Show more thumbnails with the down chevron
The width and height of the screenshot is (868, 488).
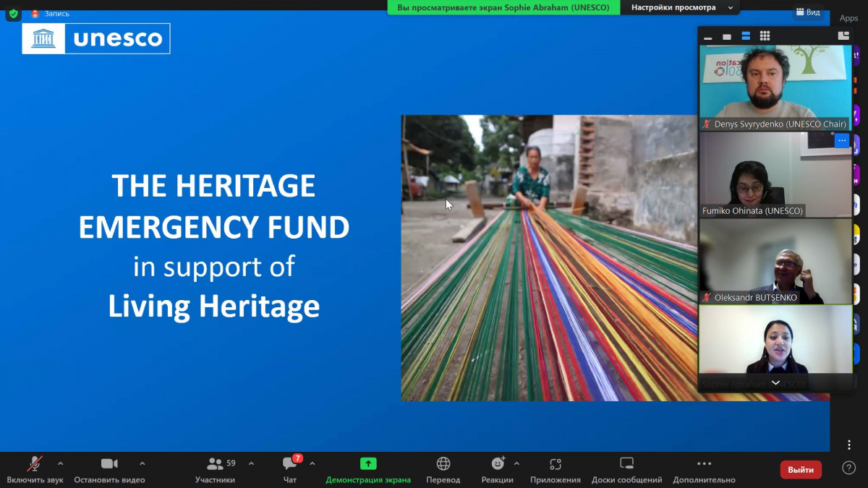point(775,383)
